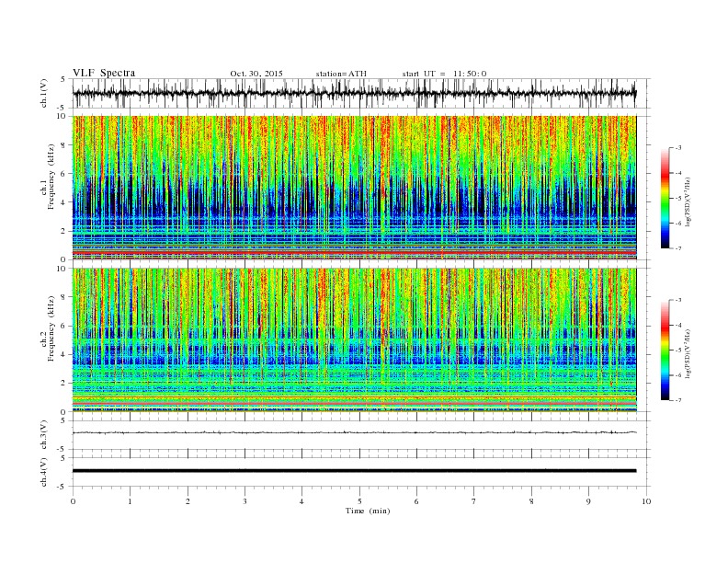Click time axis tick label "1"
Image resolution: width=728 pixels, height=563 pixels.
click(131, 501)
